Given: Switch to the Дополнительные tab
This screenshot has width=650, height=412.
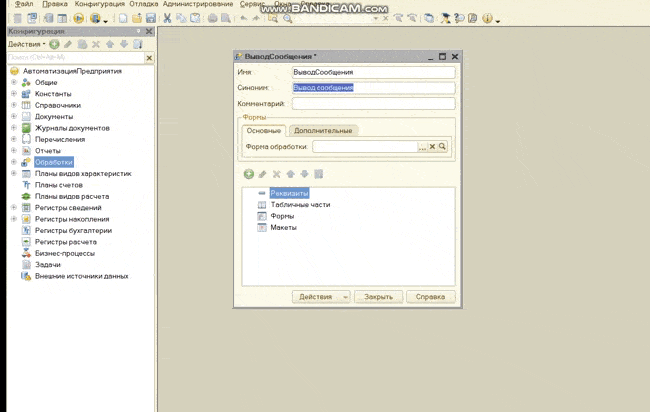Looking at the screenshot, I should pyautogui.click(x=323, y=131).
